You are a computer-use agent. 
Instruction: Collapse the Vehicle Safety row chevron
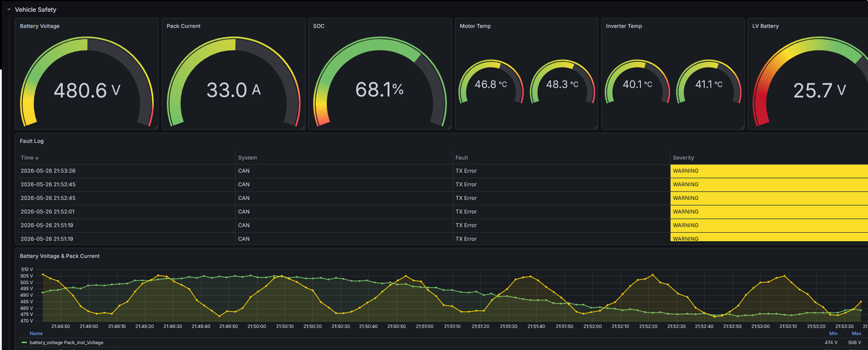(x=9, y=9)
